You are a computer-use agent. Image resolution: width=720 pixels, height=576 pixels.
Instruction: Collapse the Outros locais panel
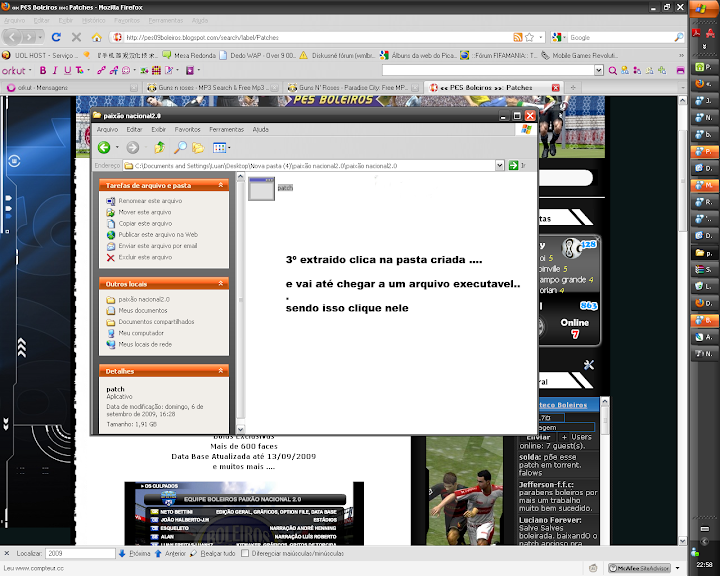[x=221, y=283]
